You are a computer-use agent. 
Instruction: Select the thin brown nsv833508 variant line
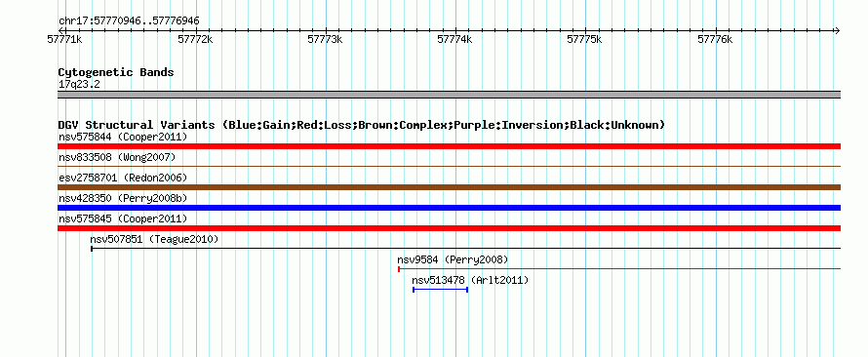coord(449,166)
